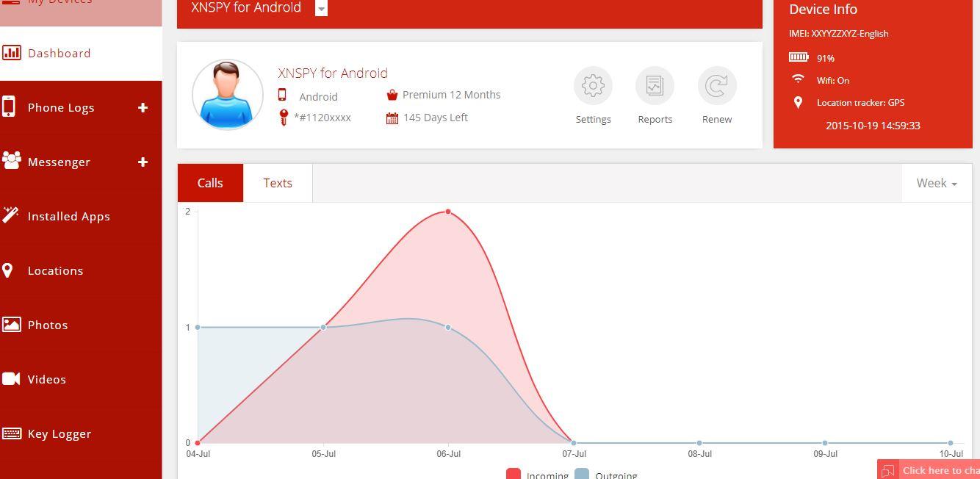Click the 07-Jul data point on chart

[x=574, y=443]
